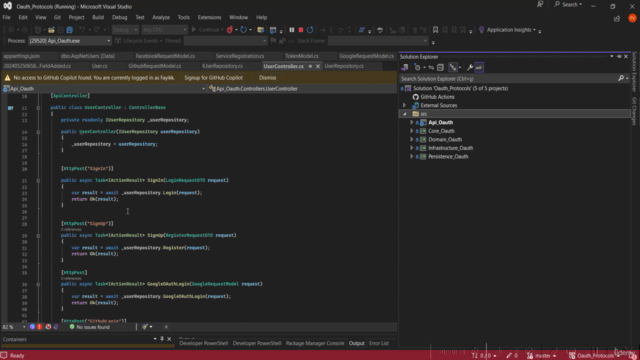Restart the debugging session
This screenshot has width=640, height=360.
point(310,30)
